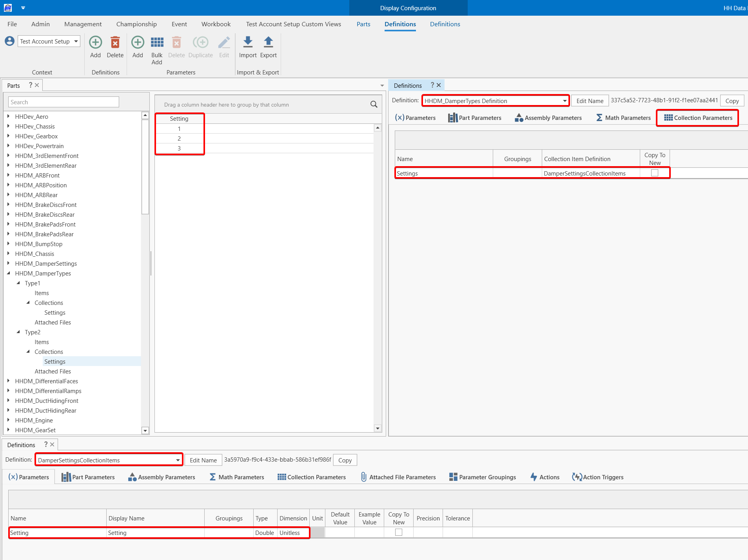Toggle Copy To New checkbox for Settings row
Viewport: 748px width, 560px height.
click(x=654, y=173)
